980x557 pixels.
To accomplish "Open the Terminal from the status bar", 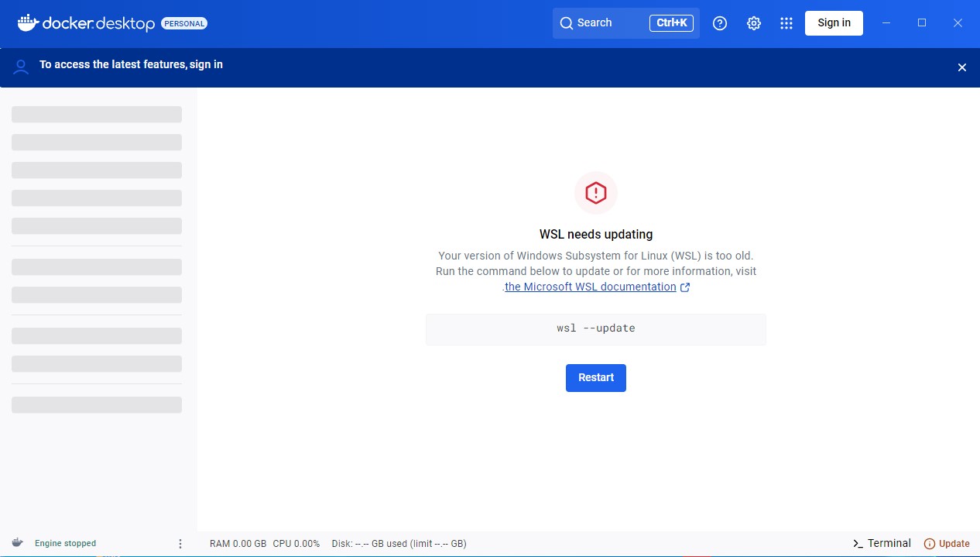I will 882,544.
